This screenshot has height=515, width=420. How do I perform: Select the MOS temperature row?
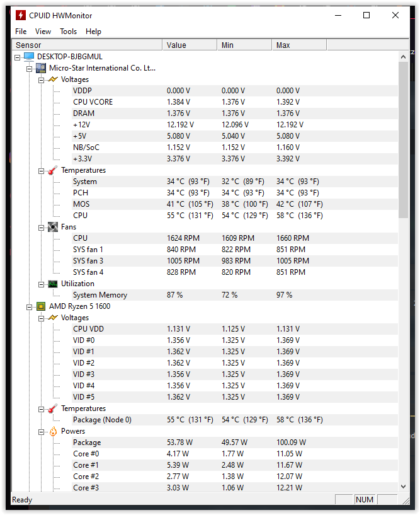235,204
